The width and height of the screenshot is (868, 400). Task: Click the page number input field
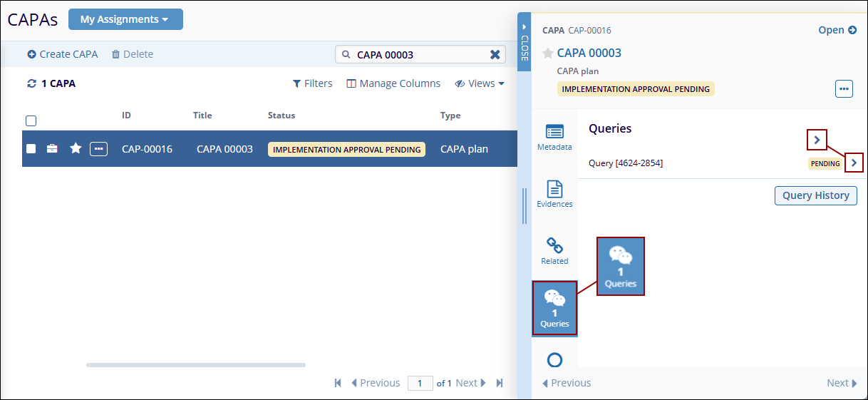(x=420, y=384)
